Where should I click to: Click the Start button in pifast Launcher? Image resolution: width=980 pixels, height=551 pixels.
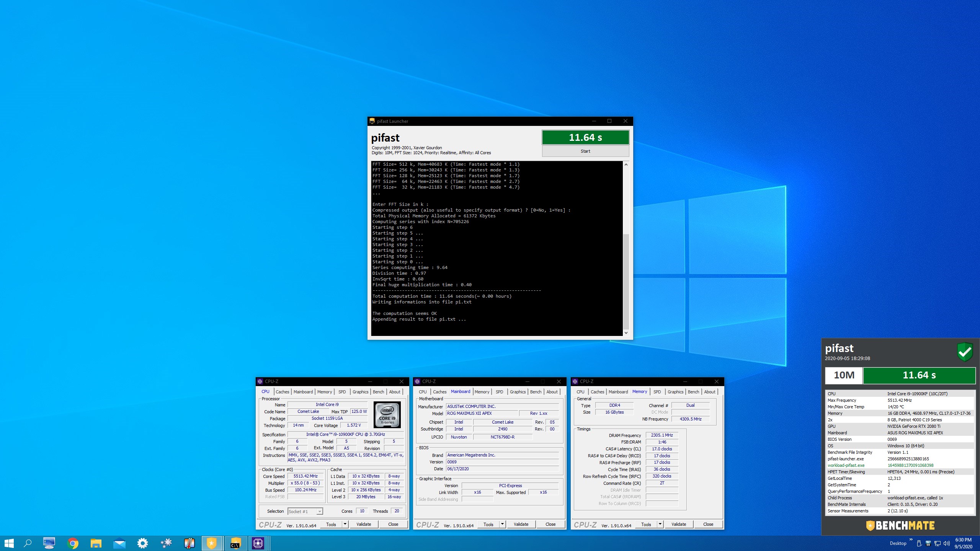point(585,151)
